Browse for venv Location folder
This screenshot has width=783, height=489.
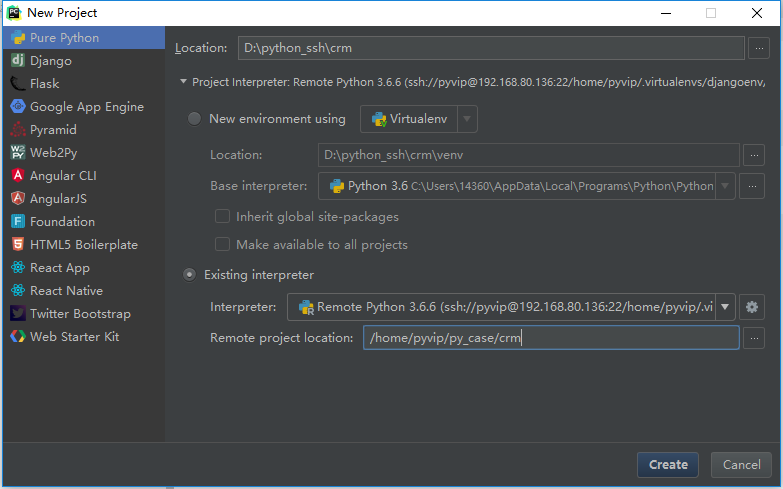(x=754, y=155)
